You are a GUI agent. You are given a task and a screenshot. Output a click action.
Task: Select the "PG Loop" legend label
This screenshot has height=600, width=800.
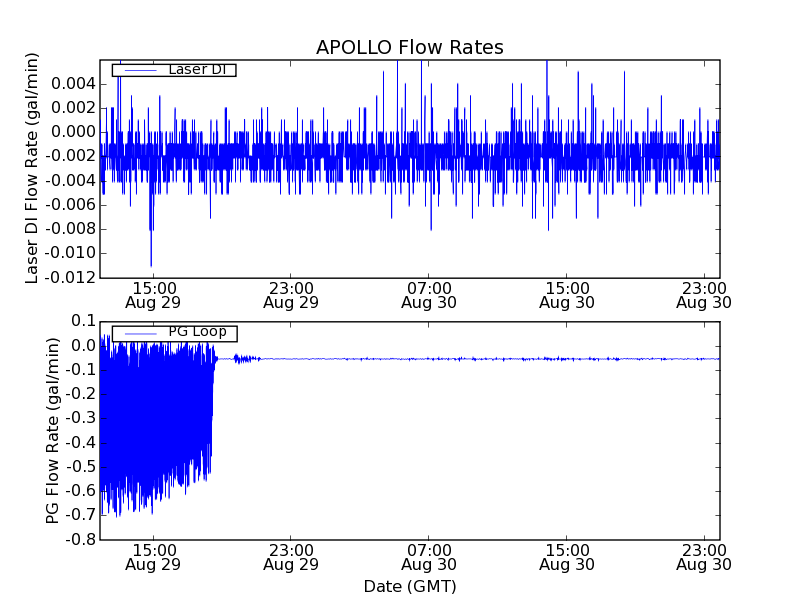click(x=197, y=332)
